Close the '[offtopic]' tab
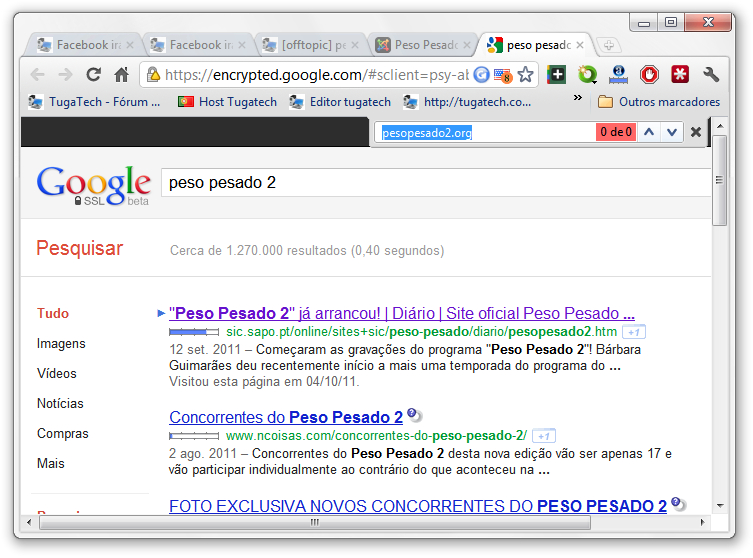753x558 pixels. pyautogui.click(x=355, y=45)
